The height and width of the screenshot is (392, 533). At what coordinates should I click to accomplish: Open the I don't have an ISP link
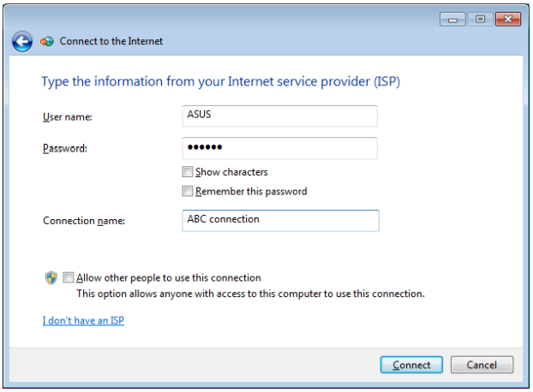coord(83,320)
